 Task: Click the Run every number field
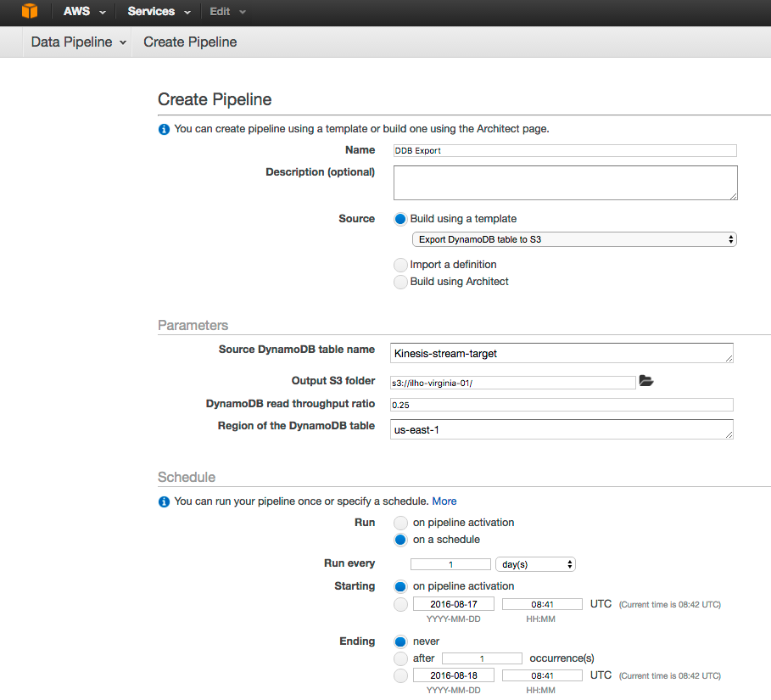[450, 564]
